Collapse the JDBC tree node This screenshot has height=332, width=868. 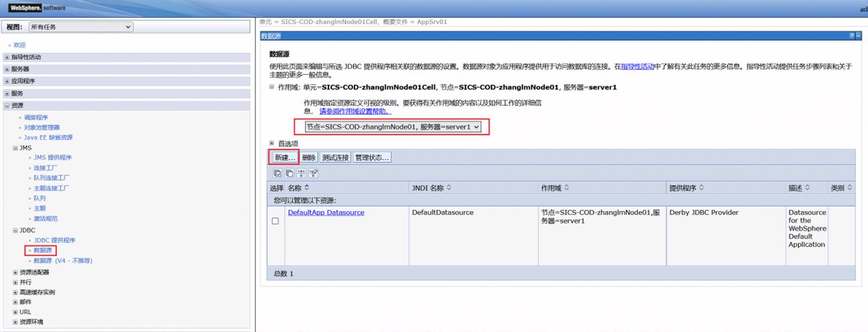point(15,230)
